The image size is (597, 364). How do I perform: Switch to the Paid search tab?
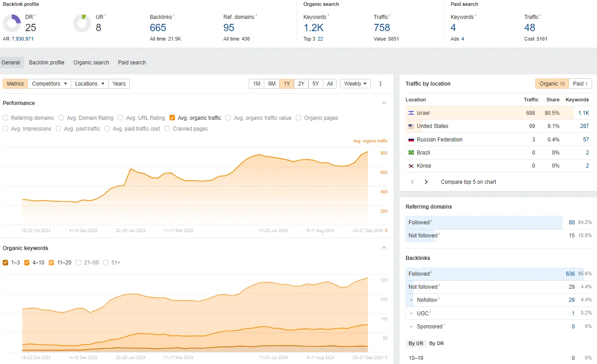coord(132,63)
